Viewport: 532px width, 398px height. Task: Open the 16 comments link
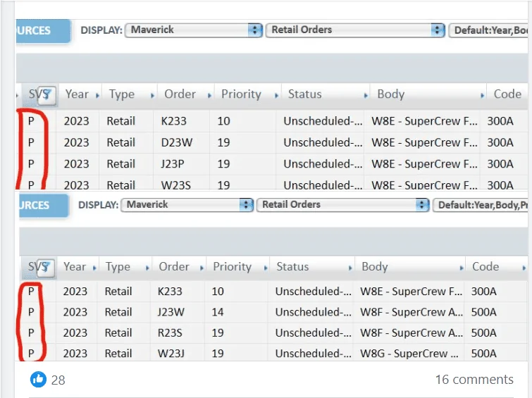474,380
